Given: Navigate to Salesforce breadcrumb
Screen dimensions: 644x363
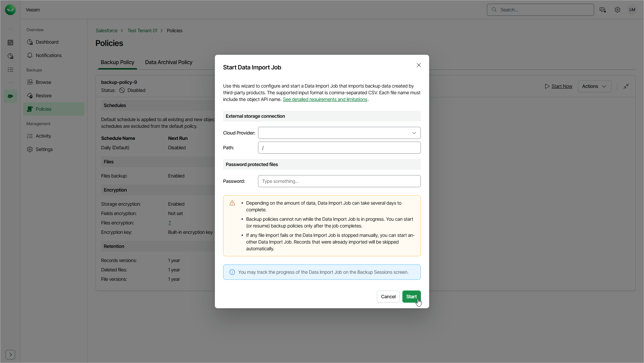Looking at the screenshot, I should tap(107, 31).
